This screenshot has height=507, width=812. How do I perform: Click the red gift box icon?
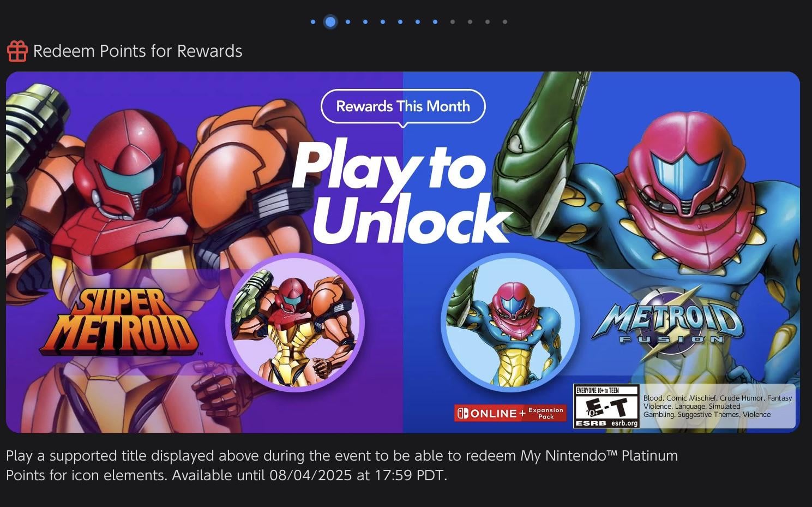[x=17, y=51]
